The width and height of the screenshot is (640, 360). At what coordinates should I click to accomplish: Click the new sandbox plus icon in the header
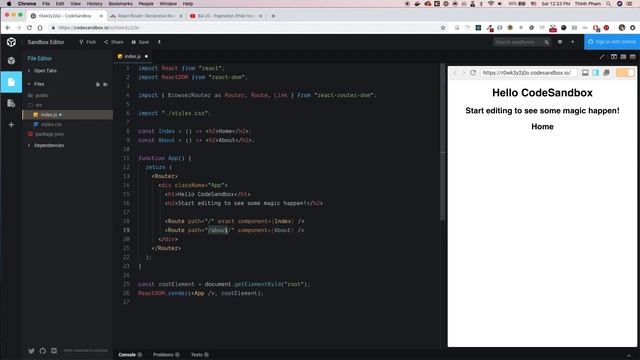pyautogui.click(x=573, y=42)
